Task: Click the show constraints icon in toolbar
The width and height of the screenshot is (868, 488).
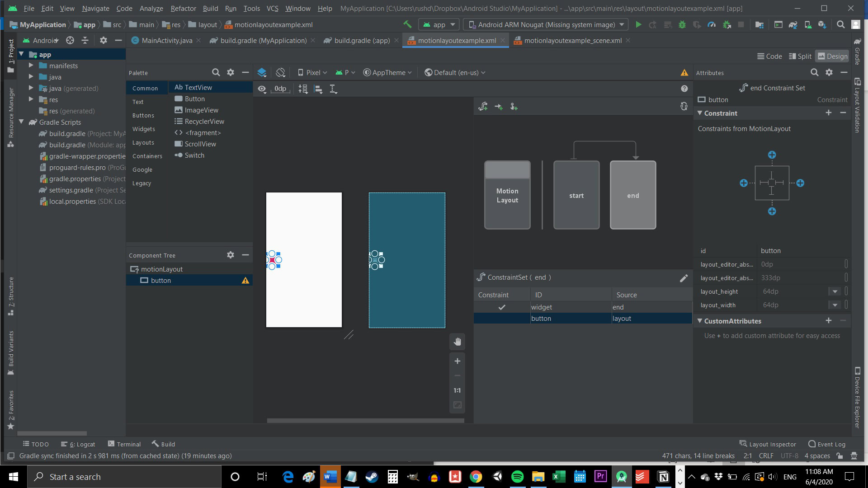Action: (262, 89)
